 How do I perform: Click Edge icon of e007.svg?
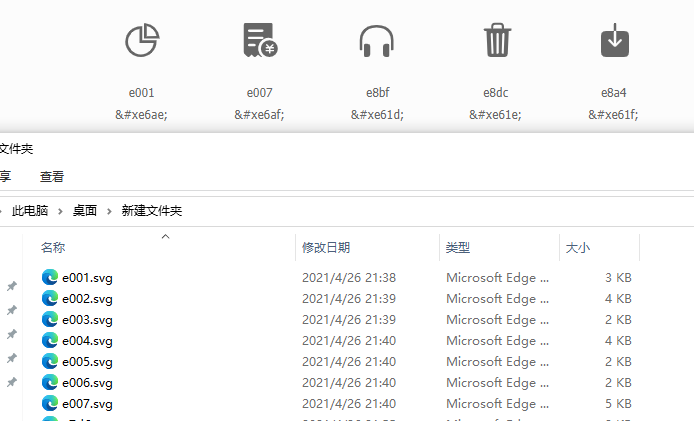pos(50,403)
